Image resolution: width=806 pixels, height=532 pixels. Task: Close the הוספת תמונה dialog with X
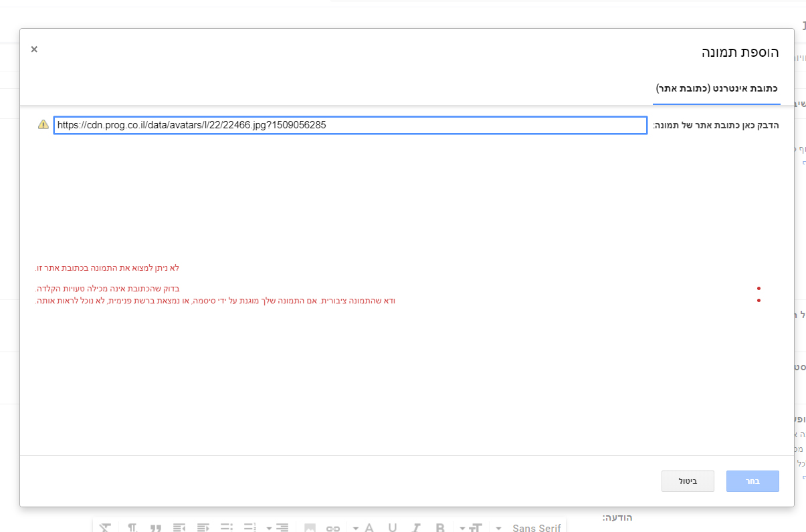coord(34,49)
